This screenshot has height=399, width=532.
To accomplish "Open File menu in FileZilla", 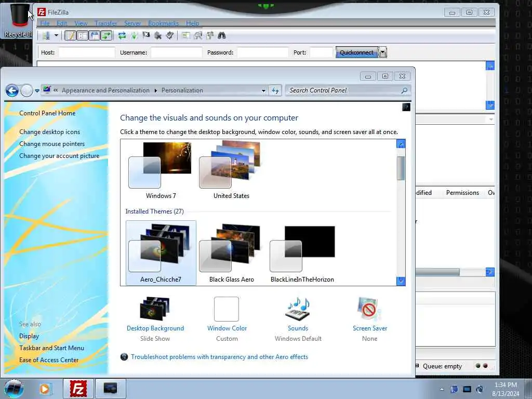I will 45,23.
